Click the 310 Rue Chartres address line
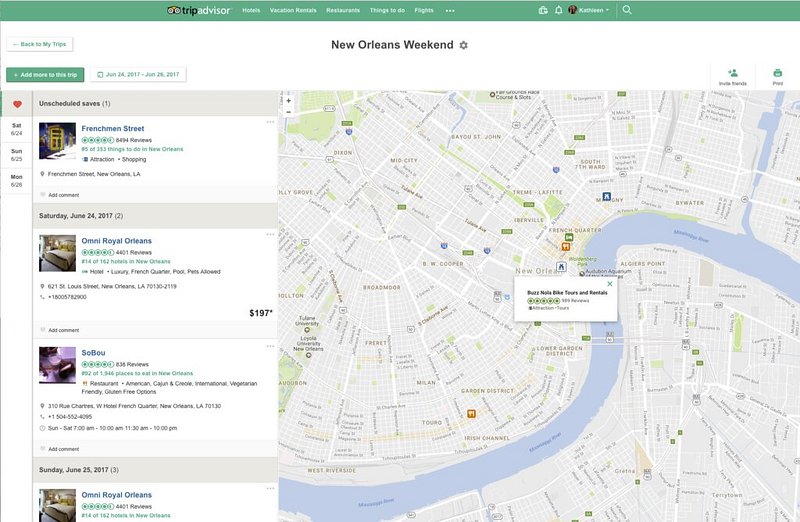800x522 pixels. pos(134,406)
